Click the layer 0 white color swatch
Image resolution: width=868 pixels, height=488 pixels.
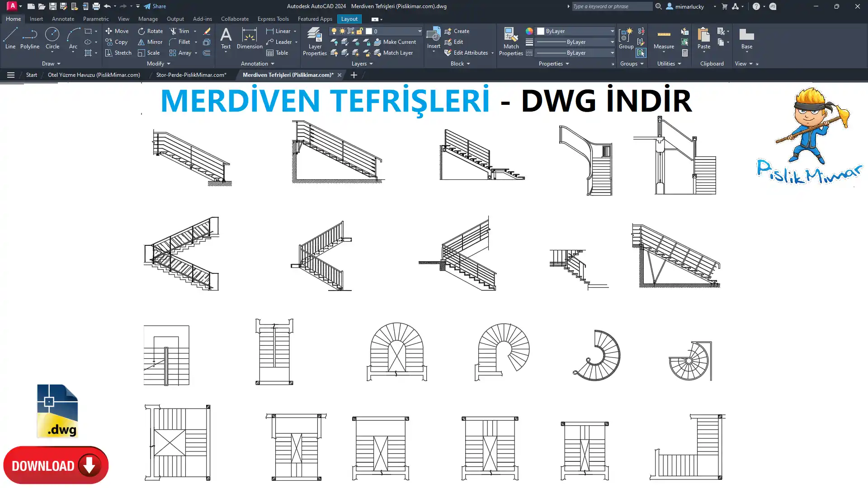[369, 31]
